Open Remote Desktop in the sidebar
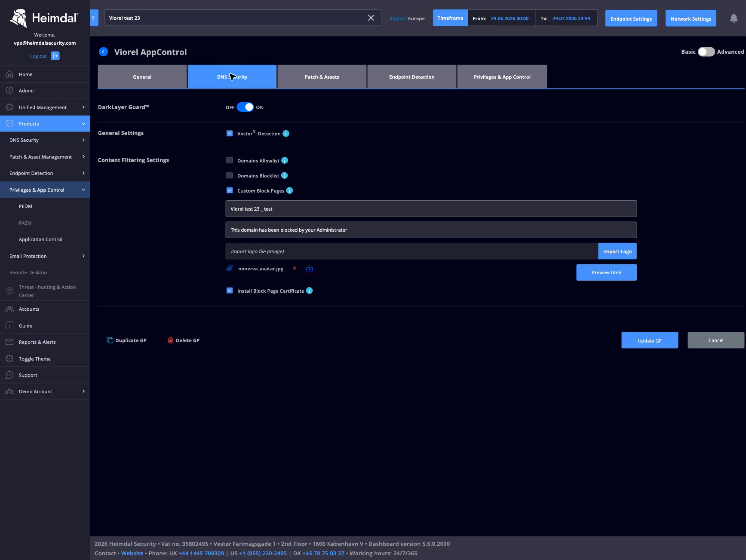Viewport: 746px width, 560px height. (x=28, y=272)
